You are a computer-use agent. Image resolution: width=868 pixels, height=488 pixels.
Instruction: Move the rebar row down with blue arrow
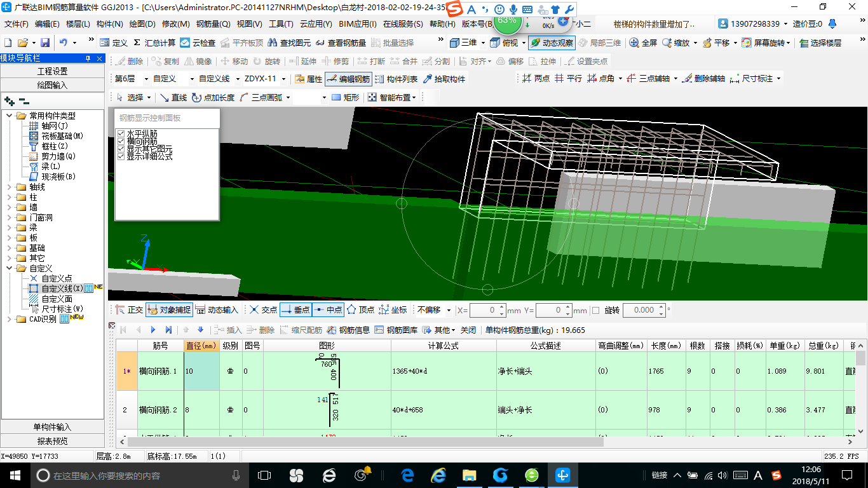click(x=201, y=330)
